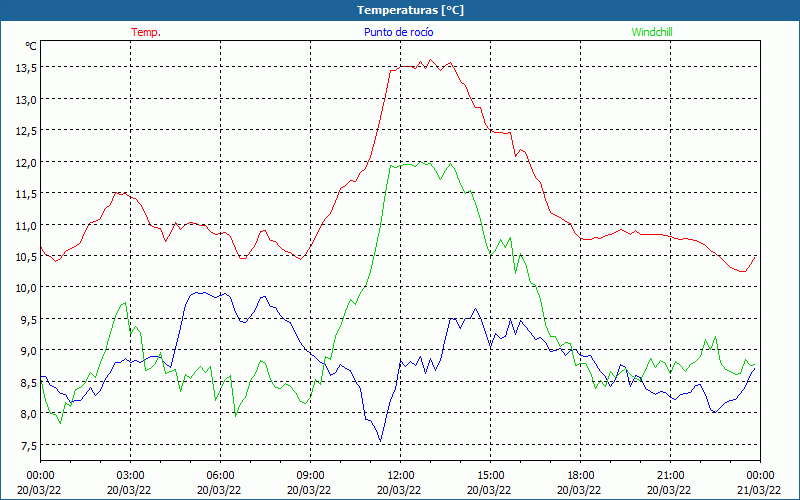Select the red Temp. legend label

pos(146,32)
